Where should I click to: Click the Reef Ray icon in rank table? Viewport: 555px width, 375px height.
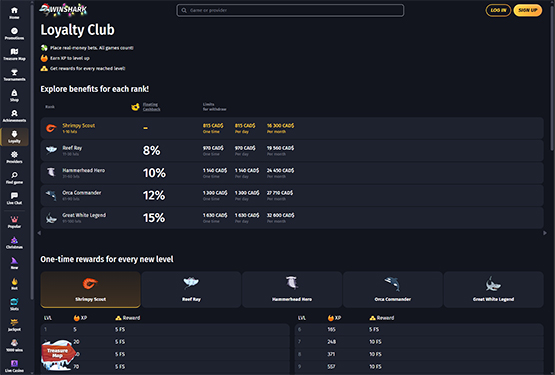51,150
